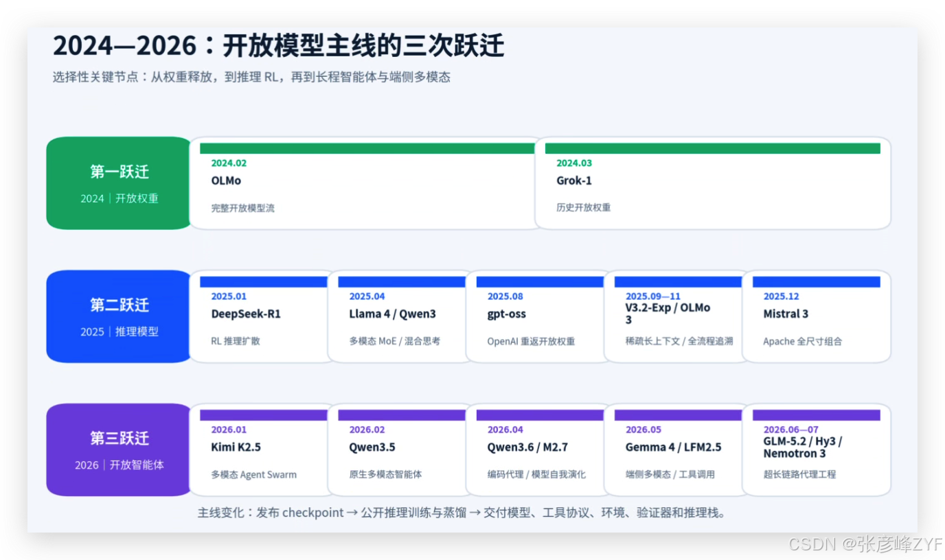Image resolution: width=945 pixels, height=560 pixels.
Task: Click the "2025.04" date label
Action: coord(367,296)
